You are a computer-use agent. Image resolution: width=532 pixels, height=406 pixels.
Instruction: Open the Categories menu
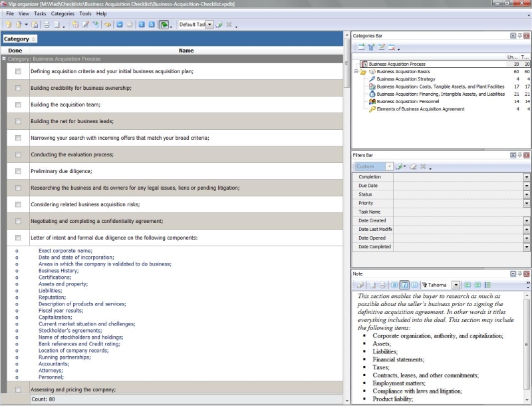[x=63, y=13]
